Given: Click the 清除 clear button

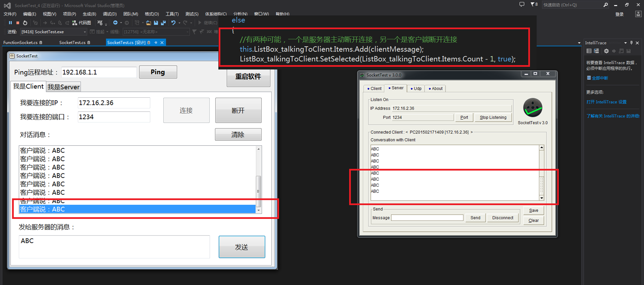Looking at the screenshot, I should [x=238, y=135].
